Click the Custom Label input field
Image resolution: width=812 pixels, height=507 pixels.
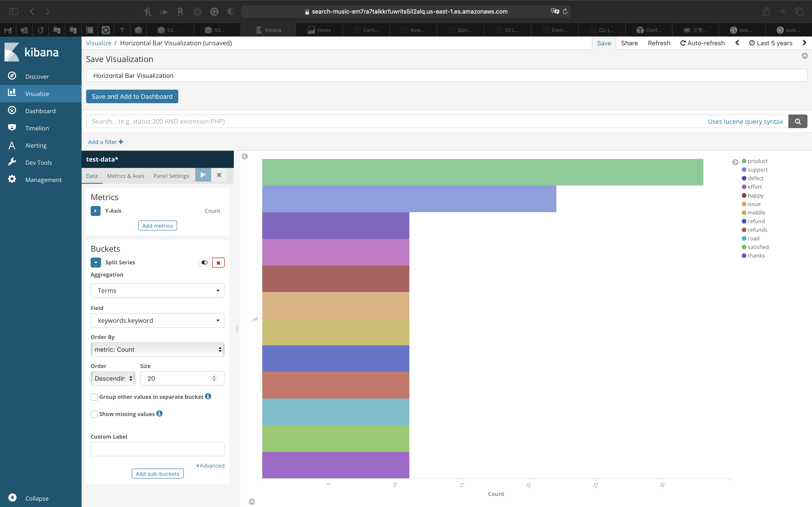coord(157,449)
